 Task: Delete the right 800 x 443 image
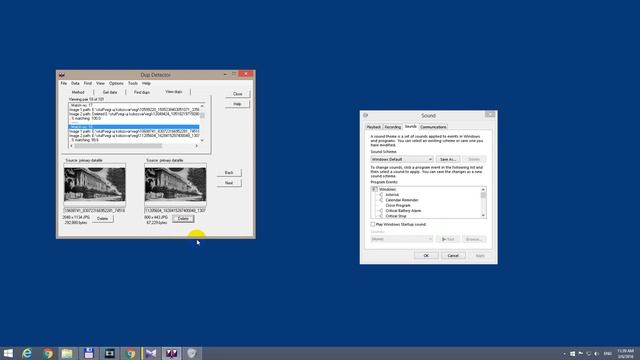pyautogui.click(x=183, y=219)
